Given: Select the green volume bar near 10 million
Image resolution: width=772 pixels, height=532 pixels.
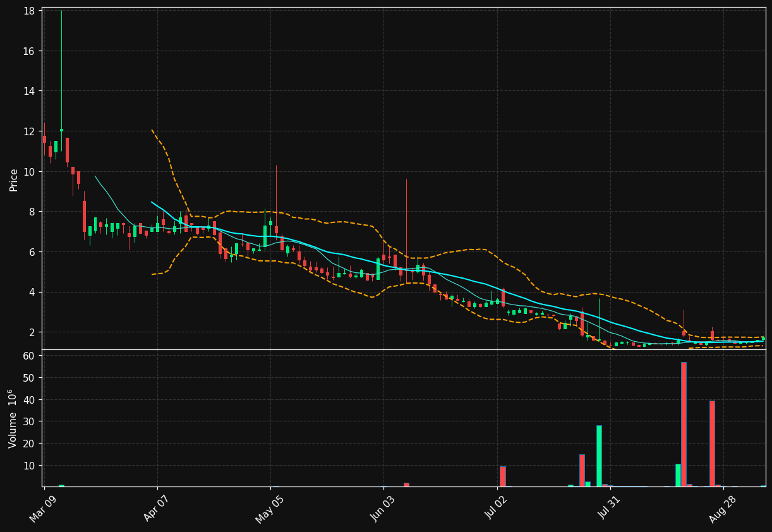Looking at the screenshot, I should click(678, 475).
